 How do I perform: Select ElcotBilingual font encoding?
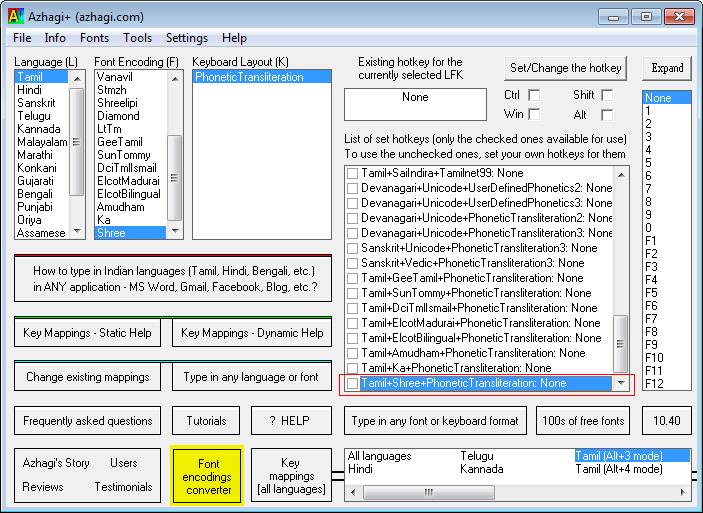tap(129, 194)
